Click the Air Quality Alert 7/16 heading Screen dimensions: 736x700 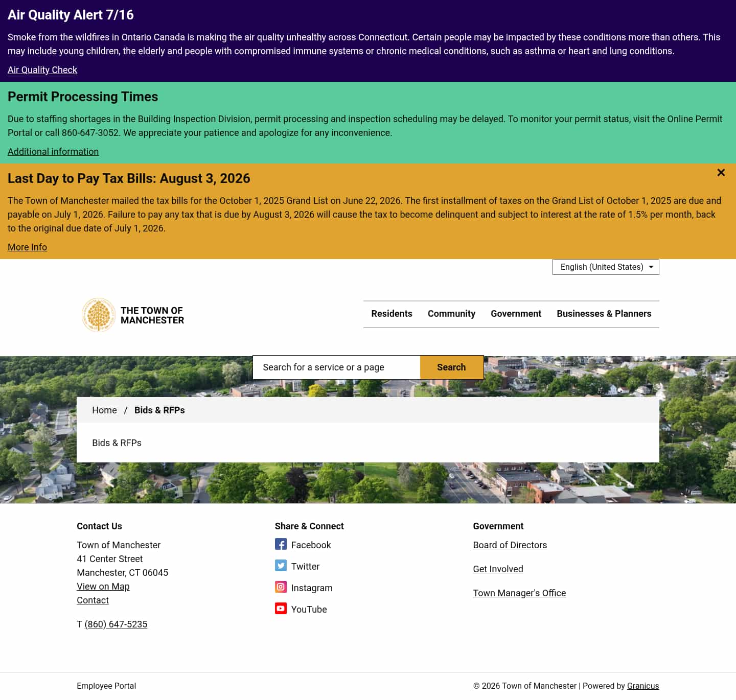tap(71, 15)
